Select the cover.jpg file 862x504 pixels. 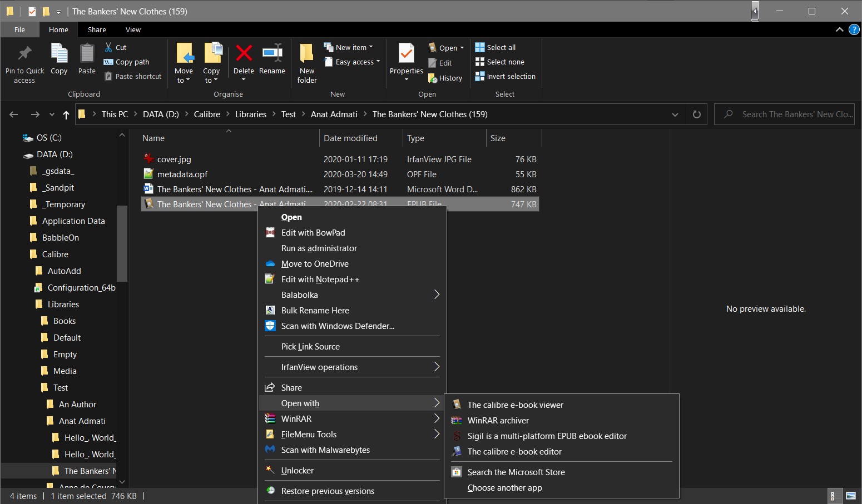[x=174, y=159]
